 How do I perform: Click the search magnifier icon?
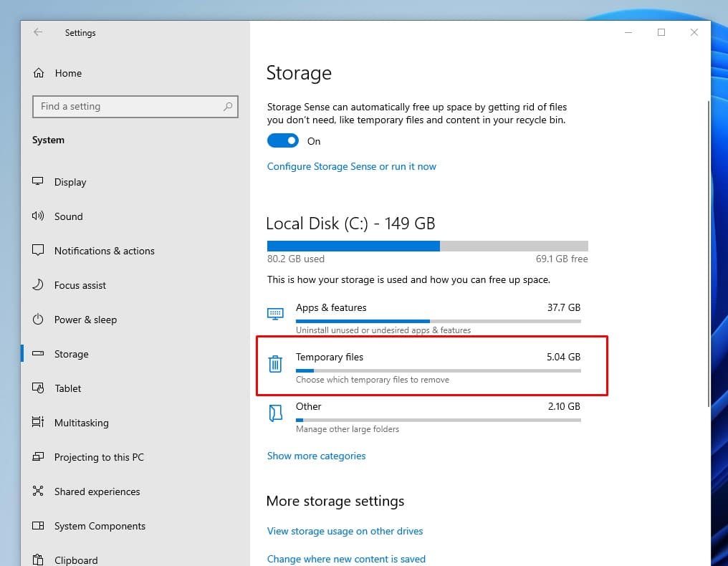228,107
